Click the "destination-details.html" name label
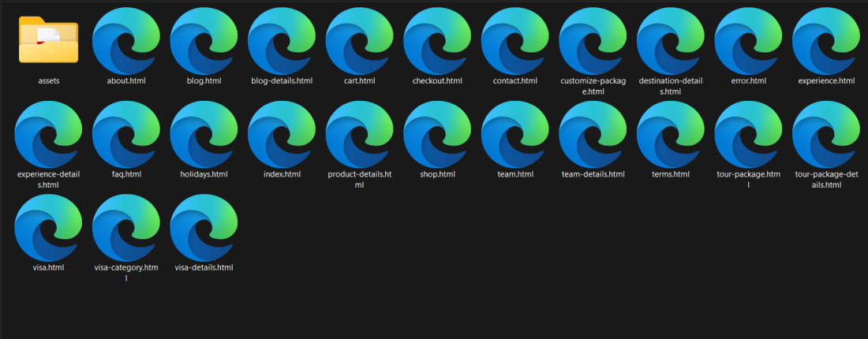Viewport: 868px width, 339px height. click(x=671, y=86)
